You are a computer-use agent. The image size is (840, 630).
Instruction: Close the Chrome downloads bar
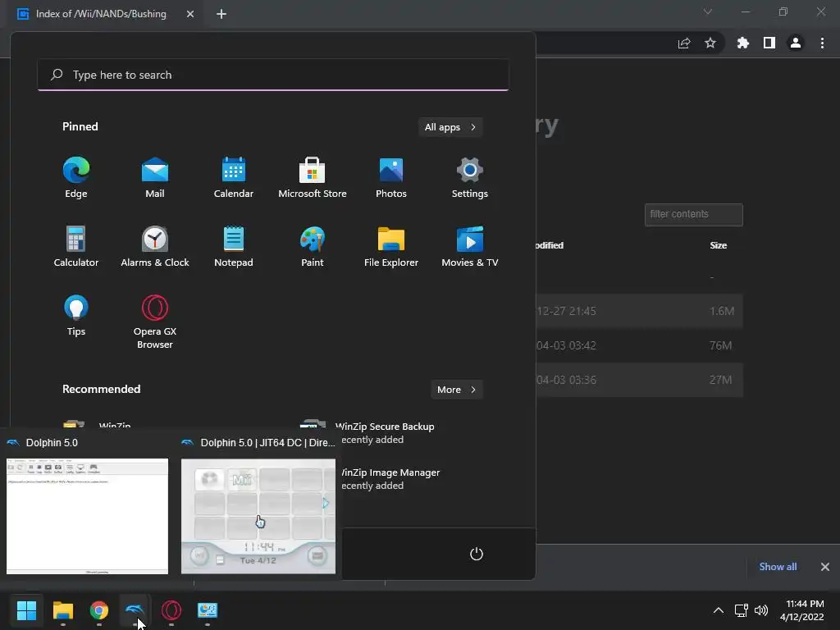(x=825, y=567)
